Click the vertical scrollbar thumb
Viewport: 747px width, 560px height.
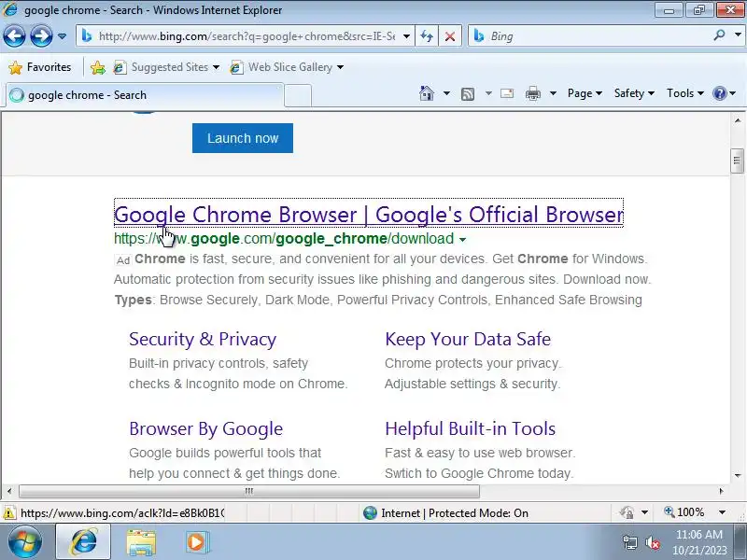click(738, 161)
